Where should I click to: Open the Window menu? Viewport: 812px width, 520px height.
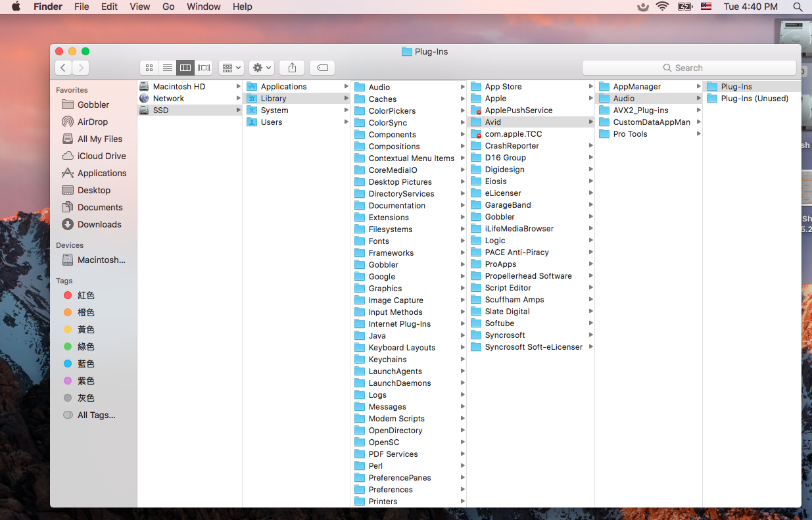pyautogui.click(x=204, y=7)
